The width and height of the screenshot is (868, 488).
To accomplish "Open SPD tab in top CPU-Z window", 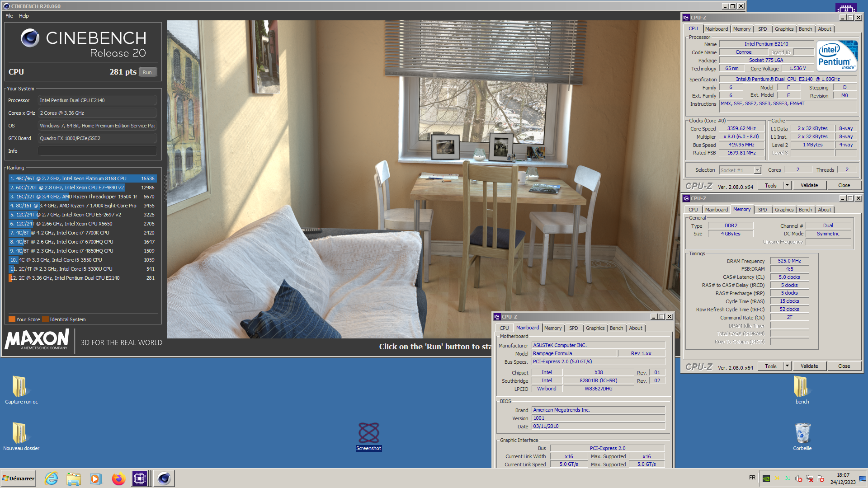I will click(x=763, y=29).
